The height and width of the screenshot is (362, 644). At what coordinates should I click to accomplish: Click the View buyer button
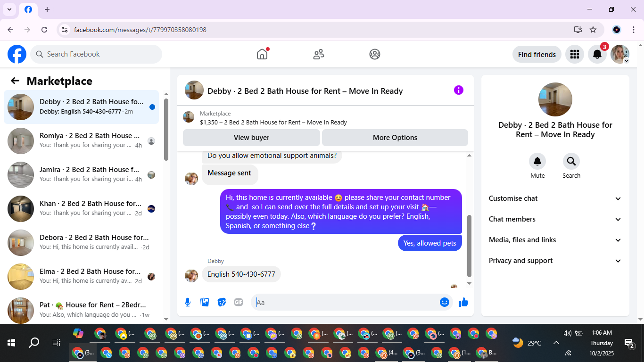[x=251, y=138]
